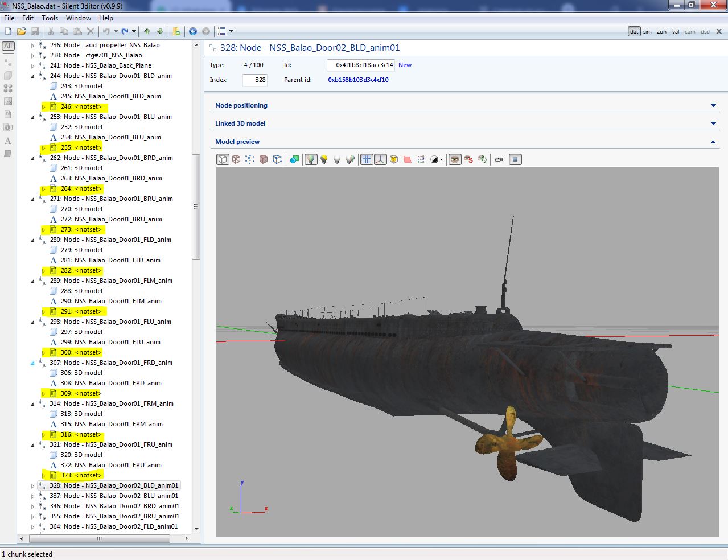Click the Index input field showing 328
This screenshot has height=560, width=728.
tap(255, 80)
